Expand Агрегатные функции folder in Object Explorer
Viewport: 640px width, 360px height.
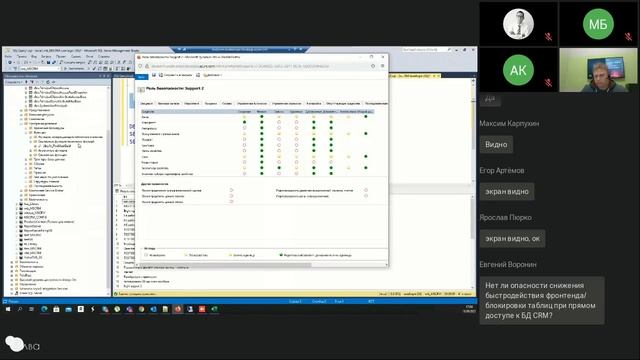(x=30, y=151)
